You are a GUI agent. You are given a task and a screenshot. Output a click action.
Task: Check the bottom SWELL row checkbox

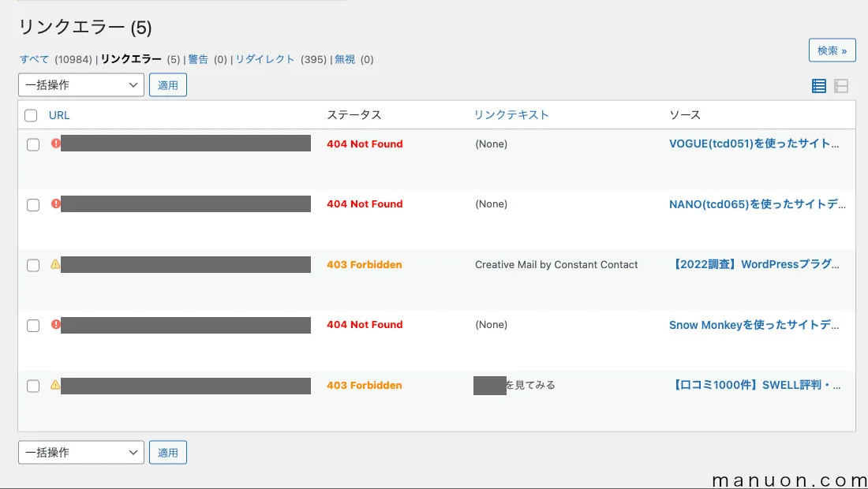[32, 386]
